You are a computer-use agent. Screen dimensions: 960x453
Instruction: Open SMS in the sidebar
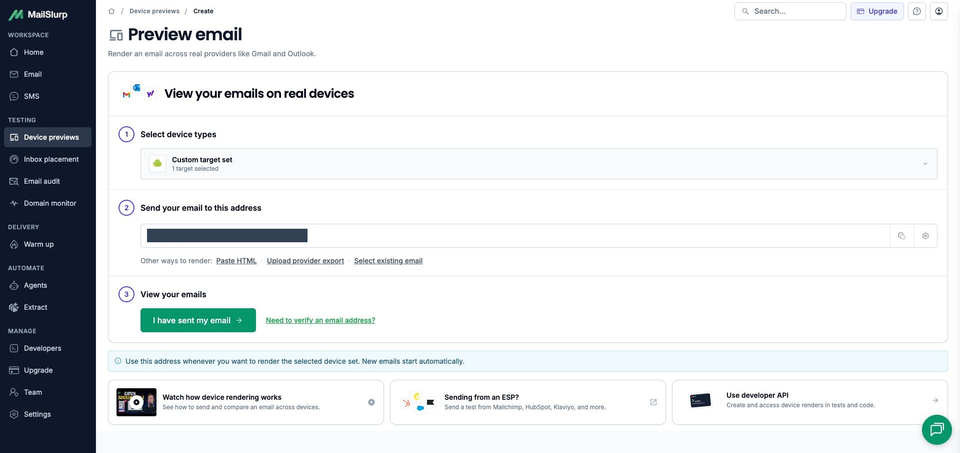pos(48,97)
